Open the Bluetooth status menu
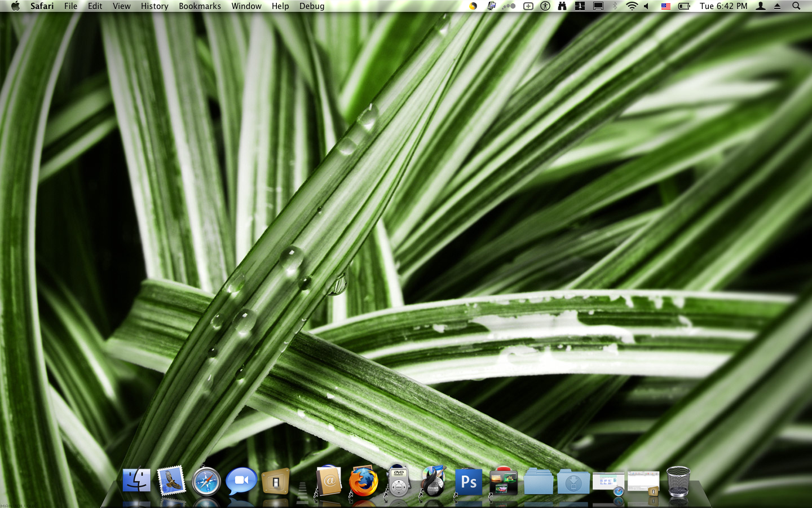812x508 pixels. click(x=615, y=6)
